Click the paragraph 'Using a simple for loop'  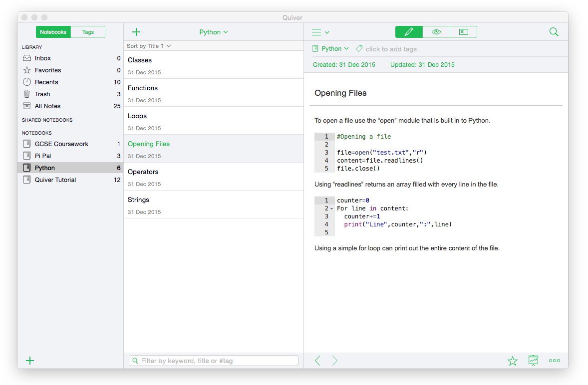click(407, 248)
